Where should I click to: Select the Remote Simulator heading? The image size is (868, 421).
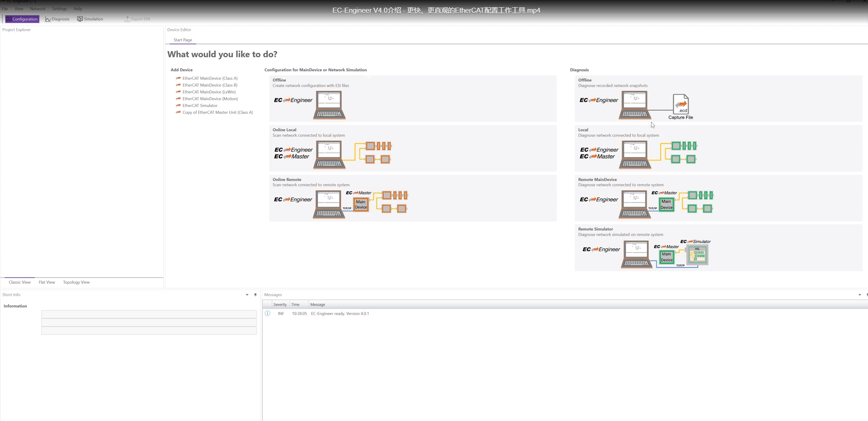tap(596, 229)
